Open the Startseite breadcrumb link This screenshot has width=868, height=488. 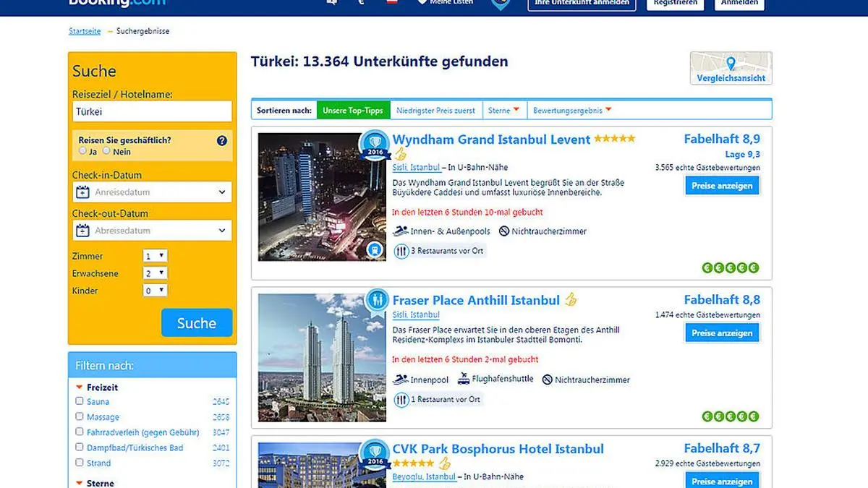coord(85,32)
